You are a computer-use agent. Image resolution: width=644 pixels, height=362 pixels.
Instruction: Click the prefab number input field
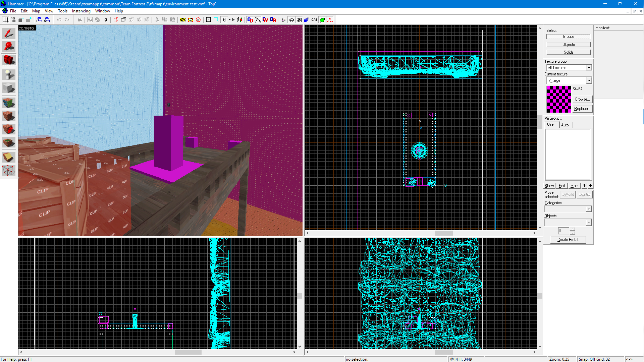click(x=563, y=231)
